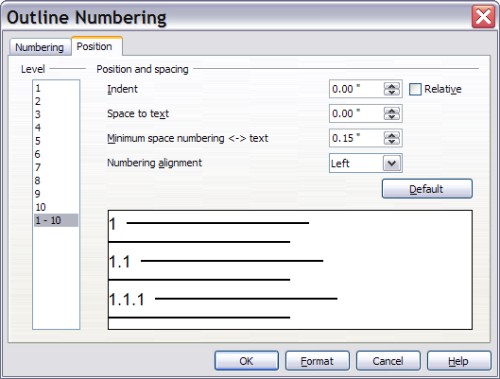Select level 7 in Level list
500x379 pixels.
pos(56,167)
